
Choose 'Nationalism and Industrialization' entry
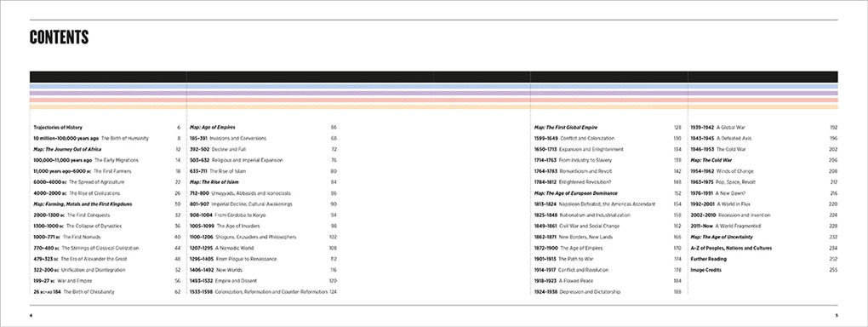595,215
